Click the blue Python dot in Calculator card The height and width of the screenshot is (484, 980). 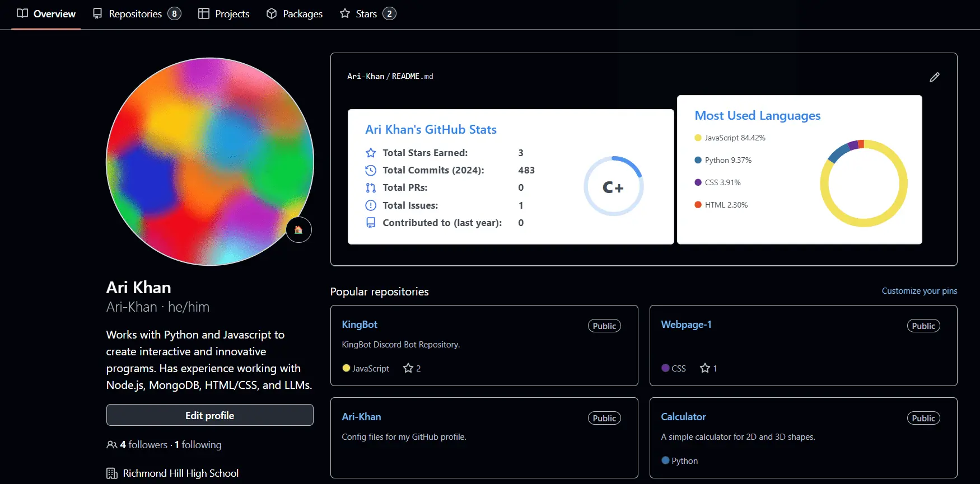(x=665, y=460)
